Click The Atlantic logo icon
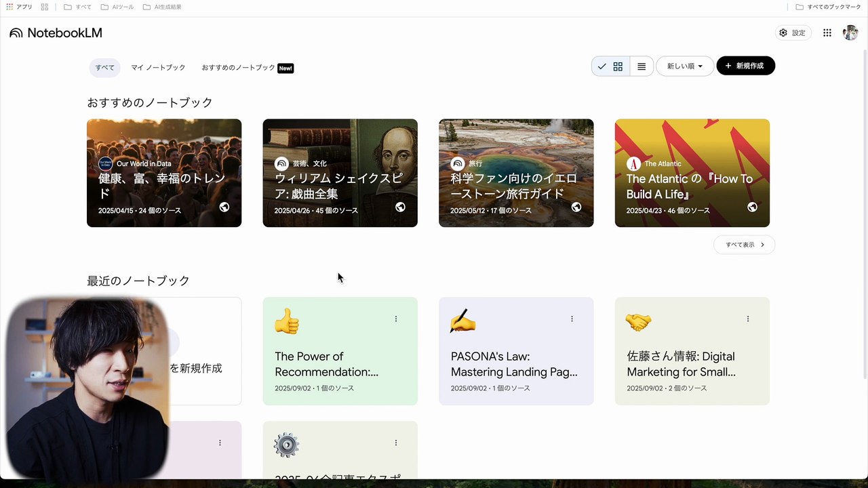The height and width of the screenshot is (488, 868). 633,163
